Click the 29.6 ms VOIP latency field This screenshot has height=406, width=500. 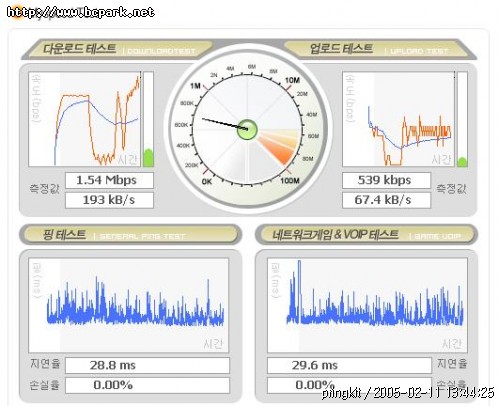(x=349, y=365)
